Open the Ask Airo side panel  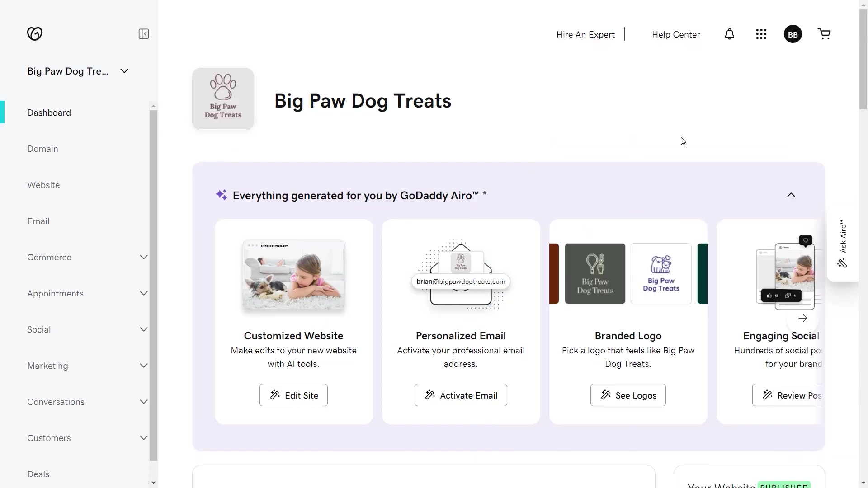coord(843,244)
